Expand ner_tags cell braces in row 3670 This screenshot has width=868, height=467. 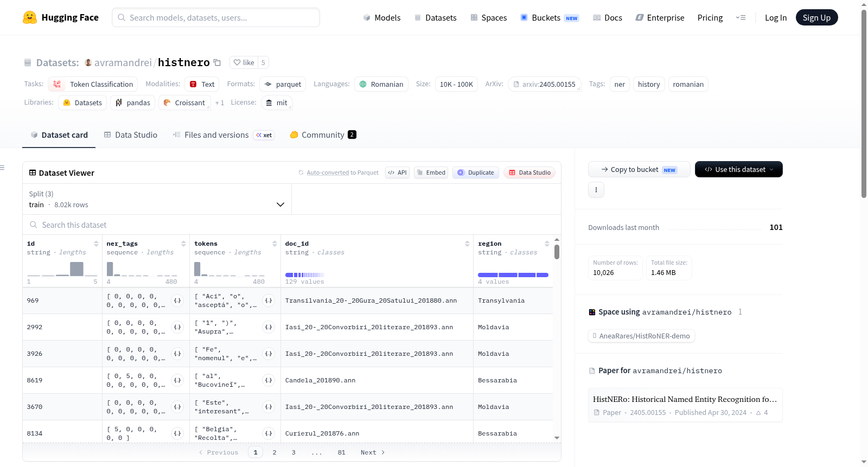[x=177, y=407]
